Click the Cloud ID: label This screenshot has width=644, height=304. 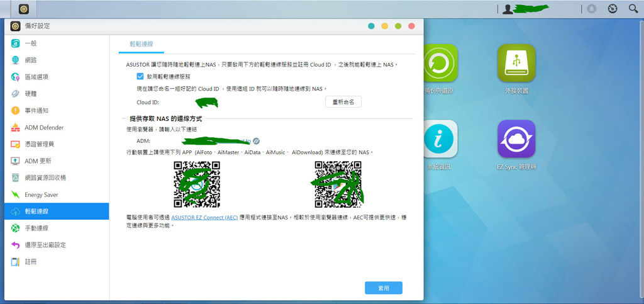click(x=148, y=103)
